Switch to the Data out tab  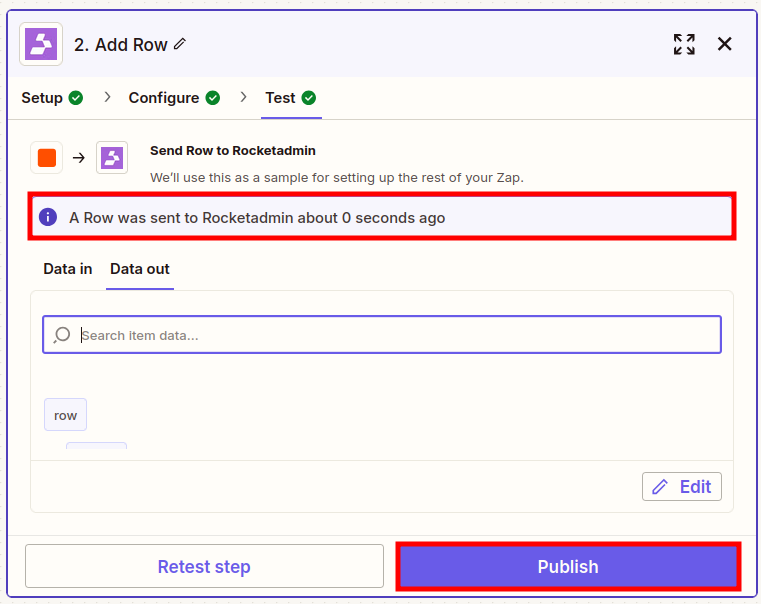pyautogui.click(x=140, y=269)
